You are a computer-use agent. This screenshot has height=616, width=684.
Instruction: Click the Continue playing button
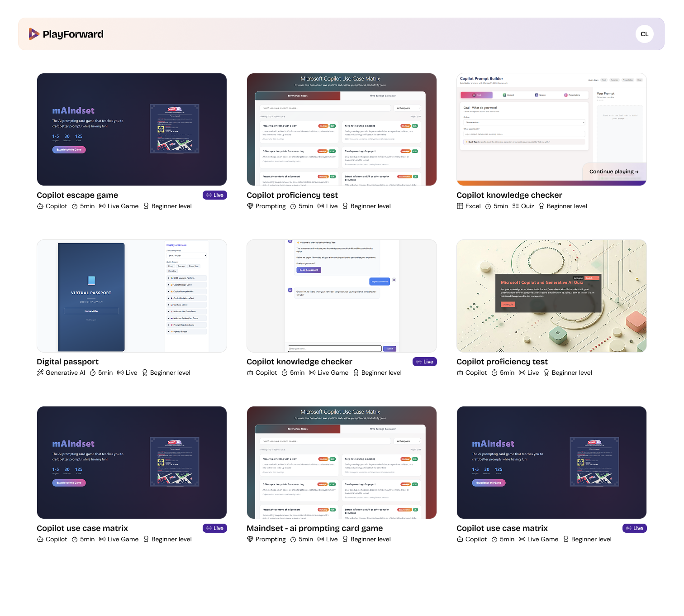tap(613, 172)
